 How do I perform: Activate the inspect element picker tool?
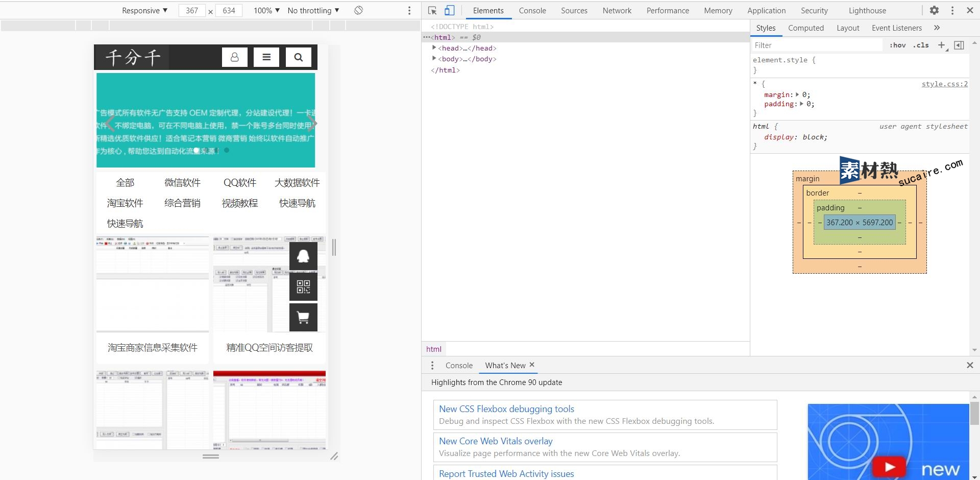tap(432, 10)
